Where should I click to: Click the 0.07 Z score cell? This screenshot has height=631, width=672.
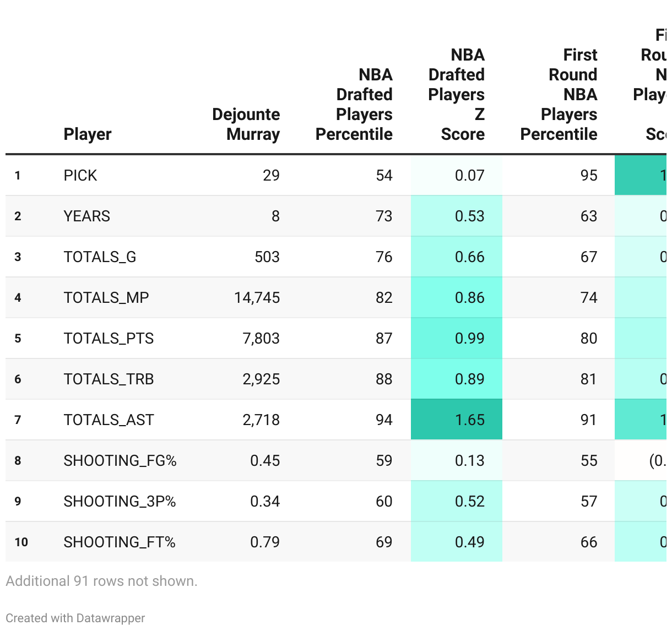point(469,175)
